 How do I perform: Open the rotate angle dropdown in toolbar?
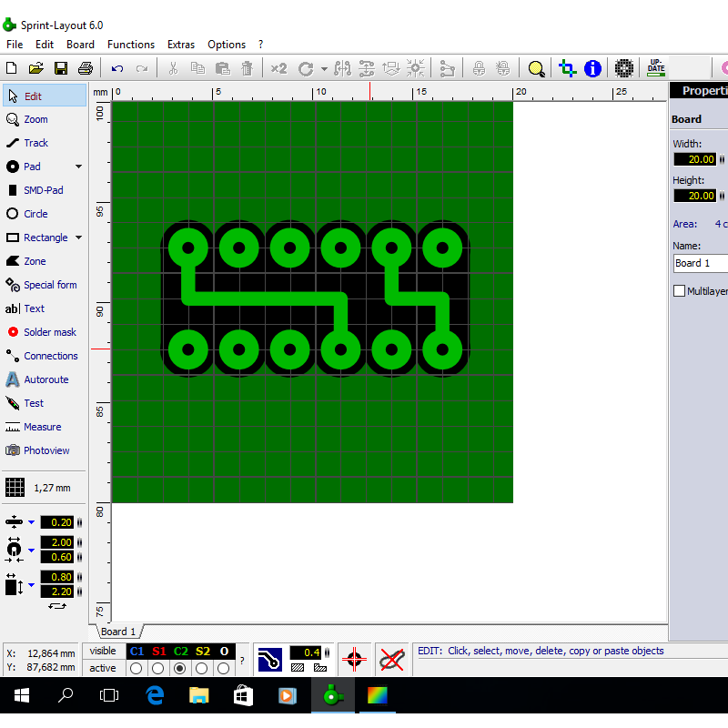[324, 68]
